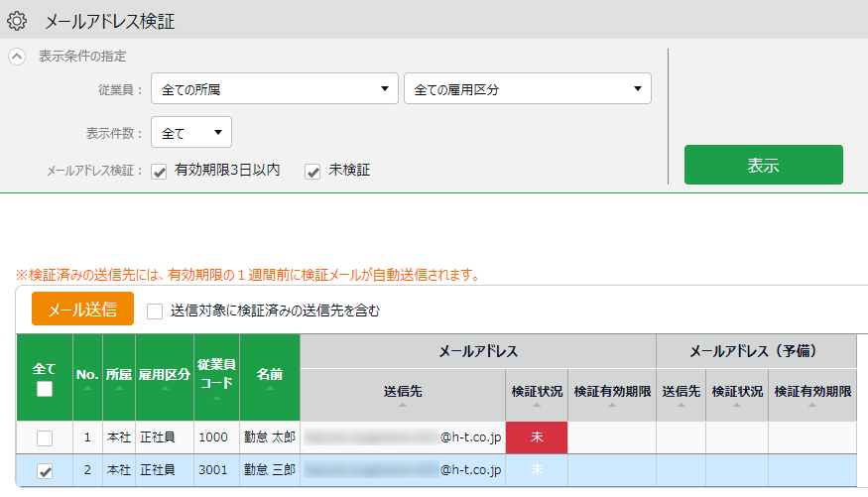Click the orange メール送信 button

point(82,310)
